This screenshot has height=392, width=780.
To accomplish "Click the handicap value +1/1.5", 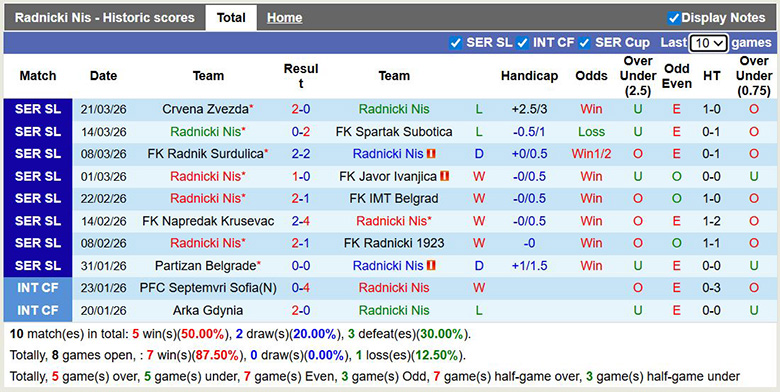I will point(529,266).
